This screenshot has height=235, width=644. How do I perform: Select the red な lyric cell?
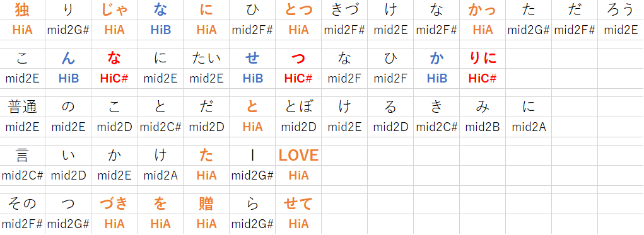coord(115,59)
